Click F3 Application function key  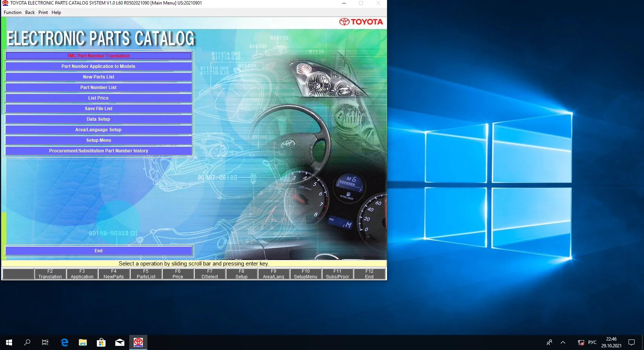[82, 274]
